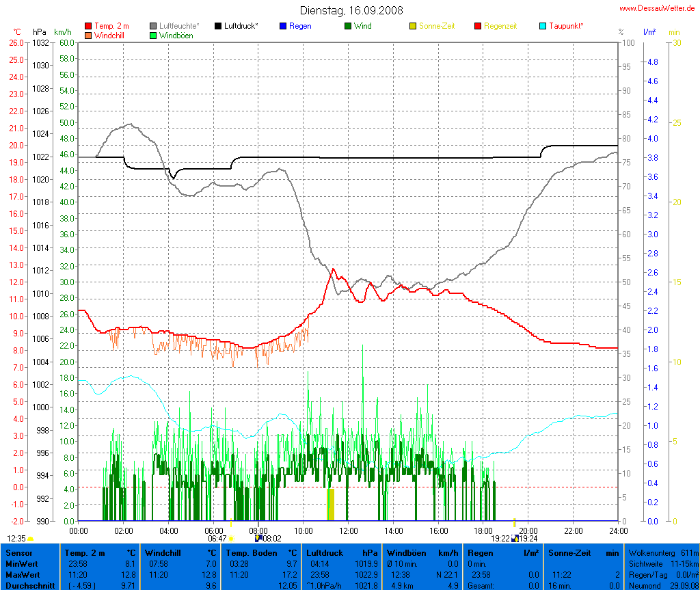This screenshot has height=590, width=700.
Task: Select the Luftdruck hPa table header
Action: [342, 552]
